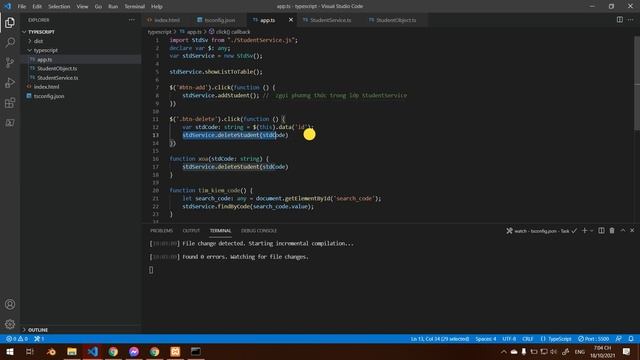
Task: Switch to the tsconfig.json editor tab
Action: click(219, 20)
